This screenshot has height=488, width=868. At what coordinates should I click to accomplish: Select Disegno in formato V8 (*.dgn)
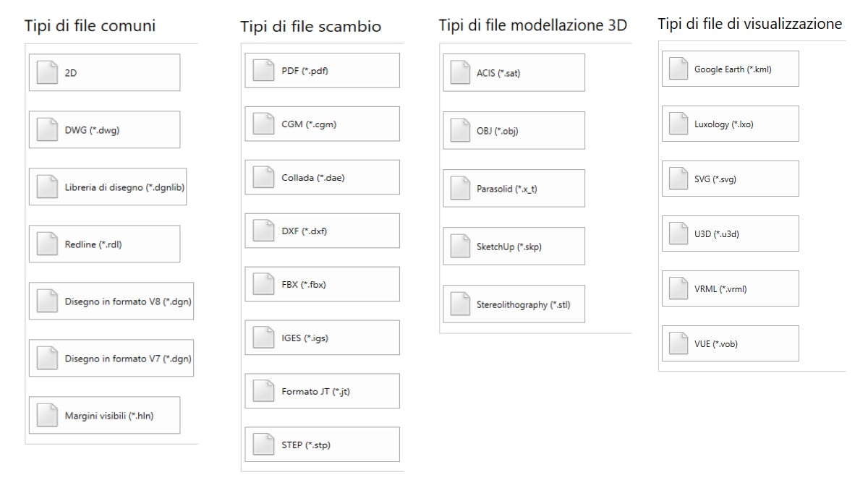[x=111, y=301]
